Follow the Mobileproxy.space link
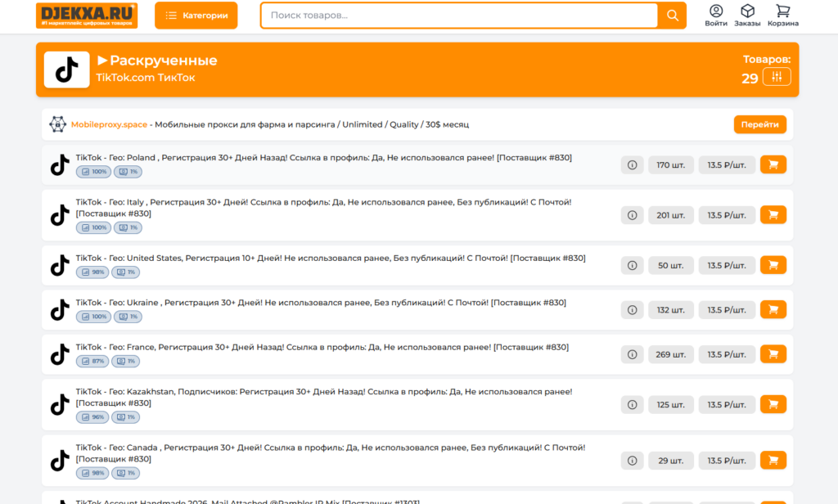This screenshot has width=838, height=504. click(x=109, y=124)
